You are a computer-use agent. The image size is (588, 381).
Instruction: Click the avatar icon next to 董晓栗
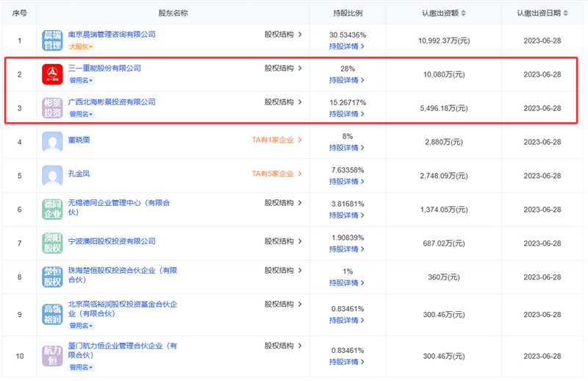[52, 142]
